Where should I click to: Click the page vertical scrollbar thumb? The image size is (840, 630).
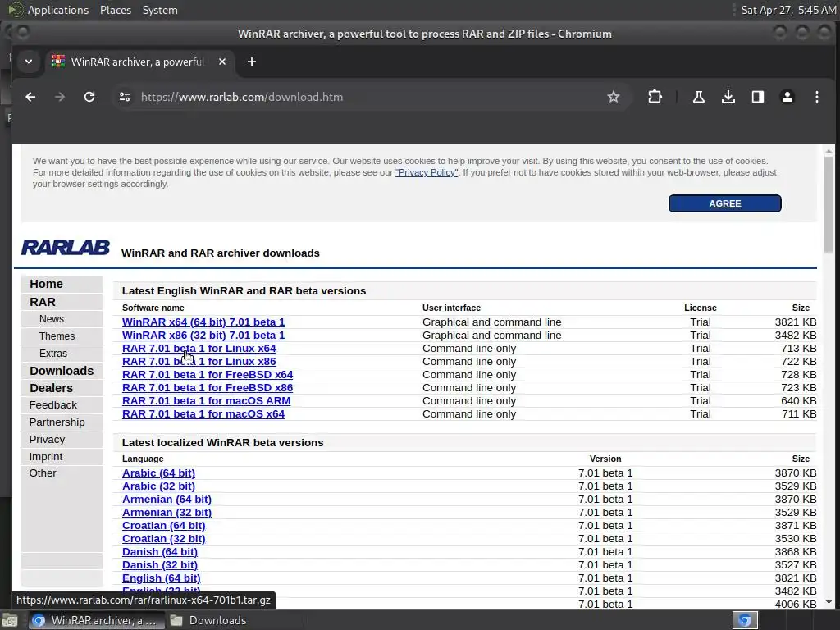tap(829, 203)
